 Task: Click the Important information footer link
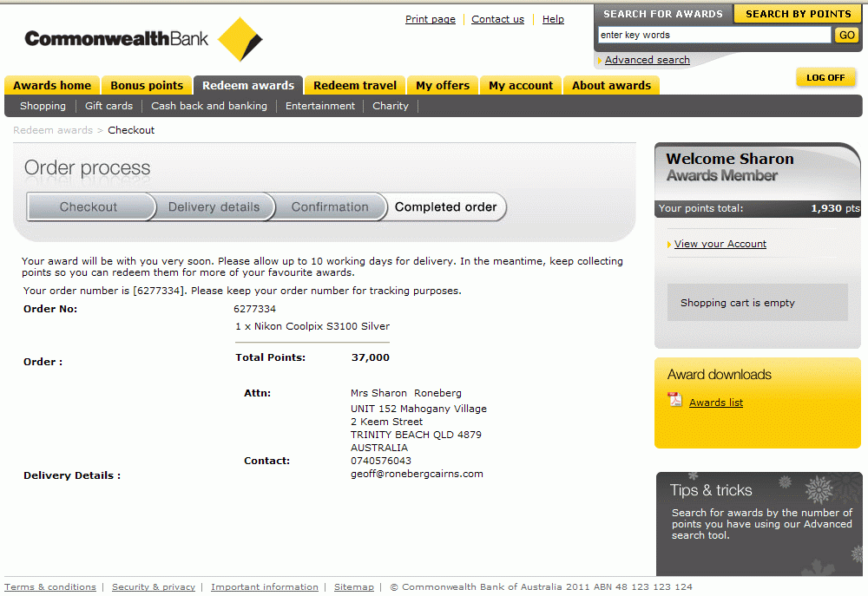pos(265,586)
